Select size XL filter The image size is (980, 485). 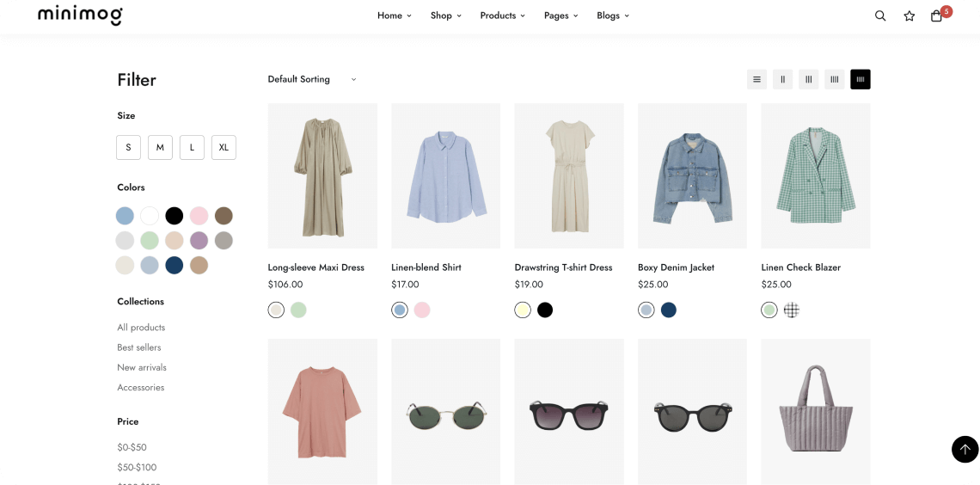(224, 148)
